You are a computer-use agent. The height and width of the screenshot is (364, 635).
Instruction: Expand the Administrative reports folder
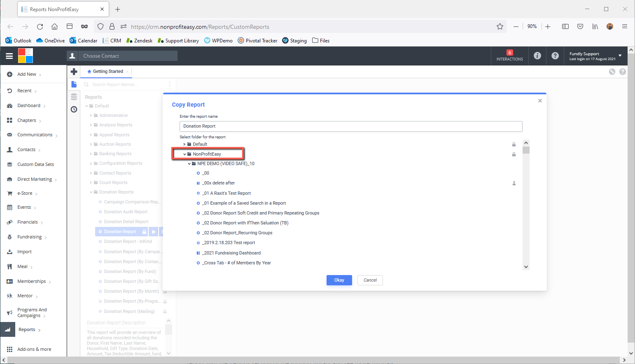[x=91, y=116]
